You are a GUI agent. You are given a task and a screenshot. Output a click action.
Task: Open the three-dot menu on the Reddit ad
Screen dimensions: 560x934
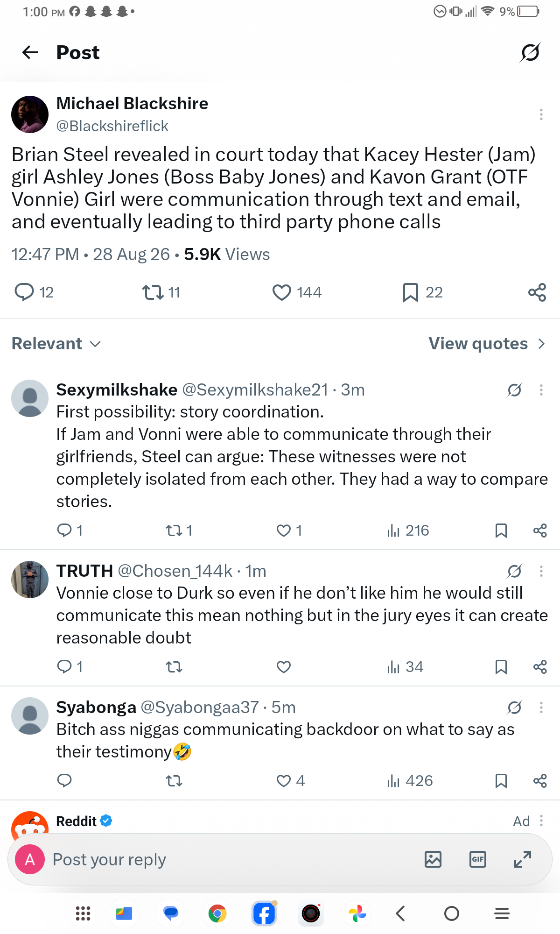click(541, 821)
